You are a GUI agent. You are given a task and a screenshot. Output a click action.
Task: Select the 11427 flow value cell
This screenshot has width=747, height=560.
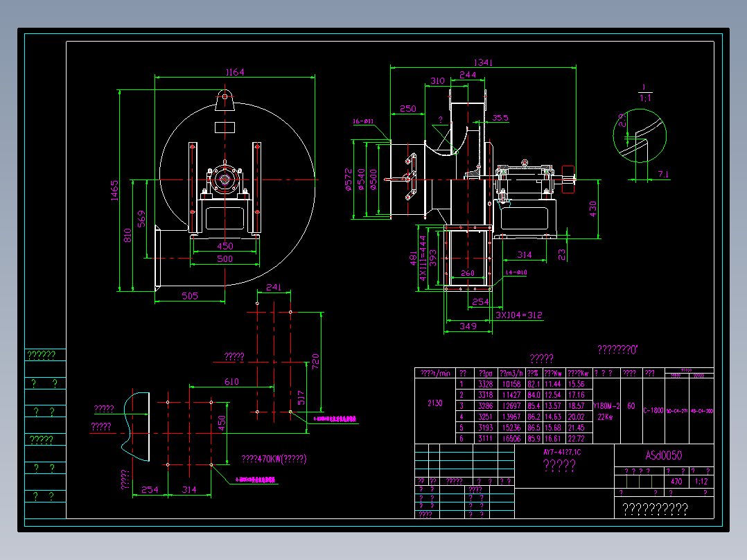pos(511,395)
